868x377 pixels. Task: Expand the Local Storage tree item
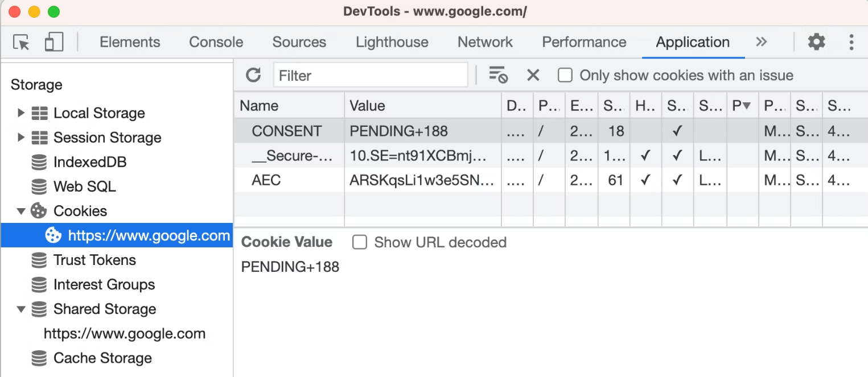click(21, 113)
